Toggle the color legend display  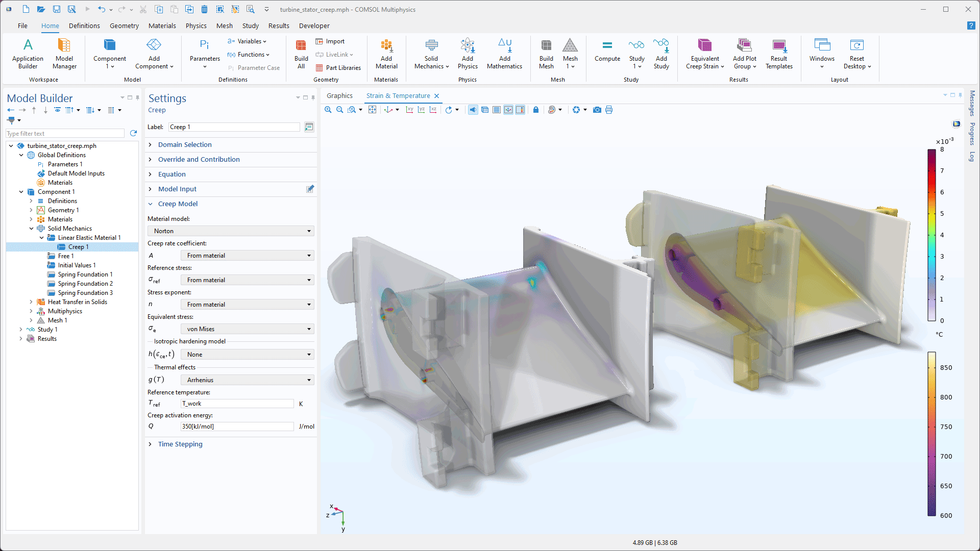coord(520,110)
